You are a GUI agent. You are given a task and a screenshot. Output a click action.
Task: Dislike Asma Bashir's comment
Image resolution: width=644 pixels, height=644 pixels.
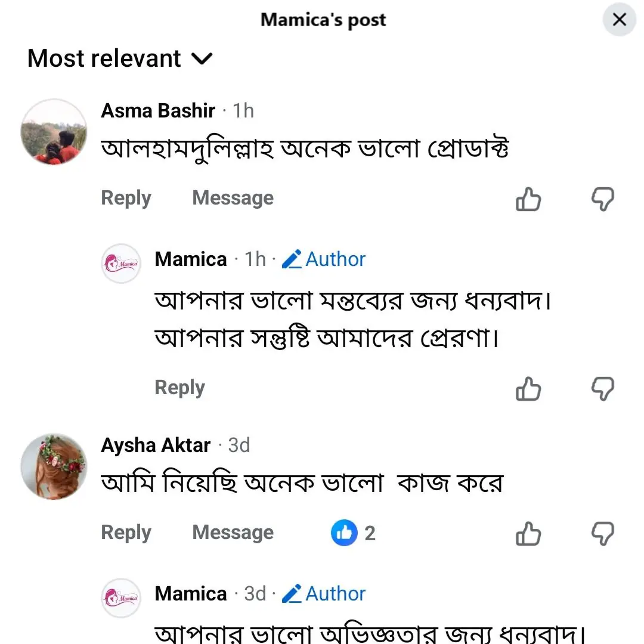(602, 199)
